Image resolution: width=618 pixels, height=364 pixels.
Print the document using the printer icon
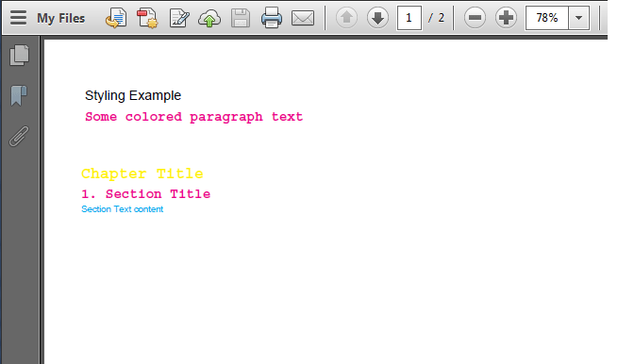[272, 18]
